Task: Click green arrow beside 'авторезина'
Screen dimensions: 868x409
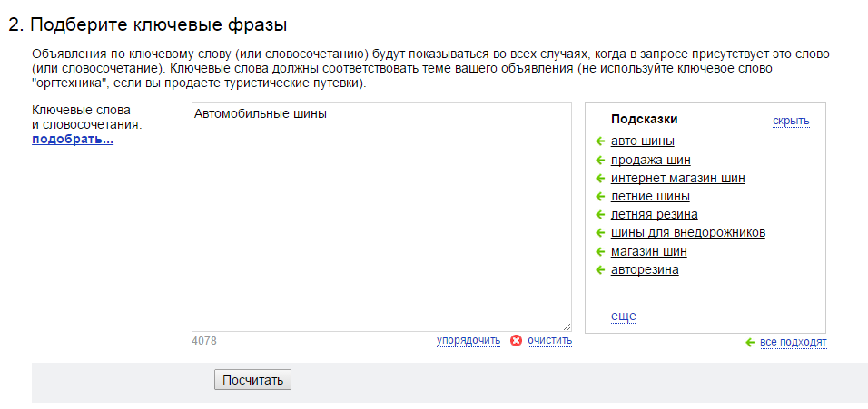Action: point(600,270)
